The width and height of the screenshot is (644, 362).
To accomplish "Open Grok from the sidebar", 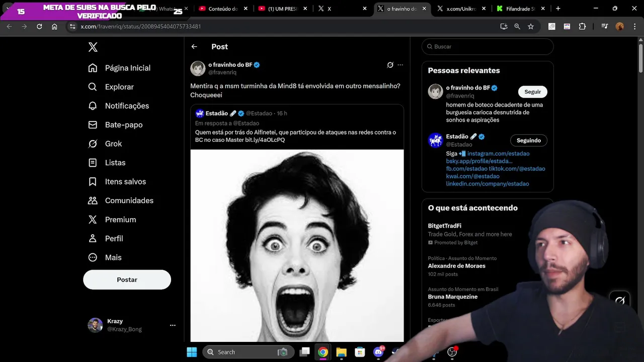I will 105,144.
